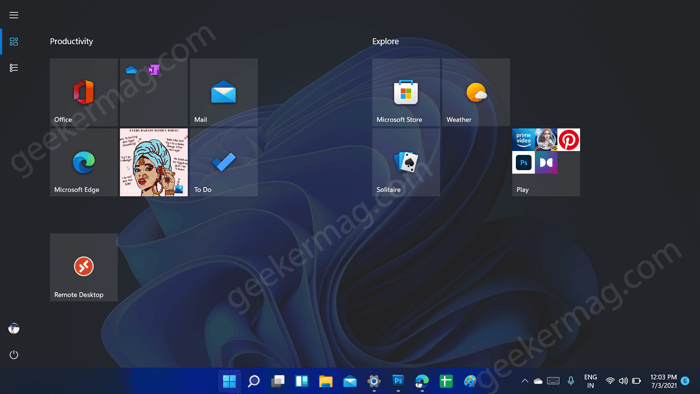700x394 pixels.
Task: Open the Play folder label
Action: pos(523,190)
